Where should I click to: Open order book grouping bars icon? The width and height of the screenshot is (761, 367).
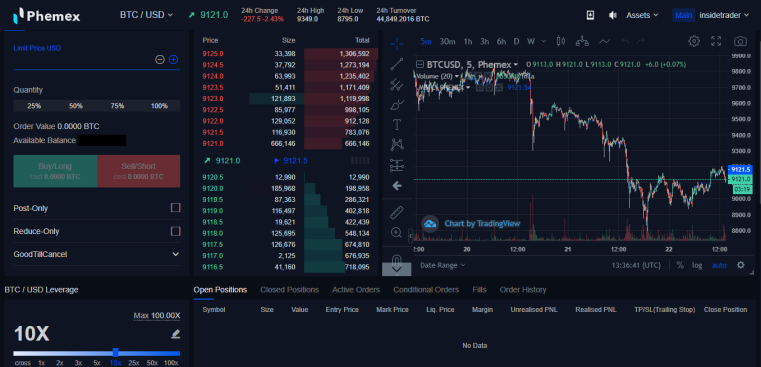click(360, 161)
